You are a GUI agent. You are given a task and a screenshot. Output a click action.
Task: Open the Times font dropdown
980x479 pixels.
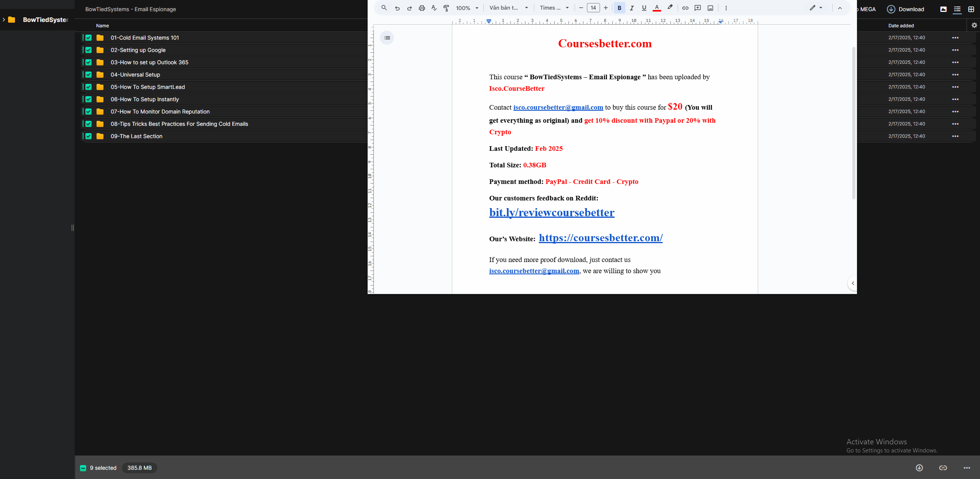tap(554, 8)
